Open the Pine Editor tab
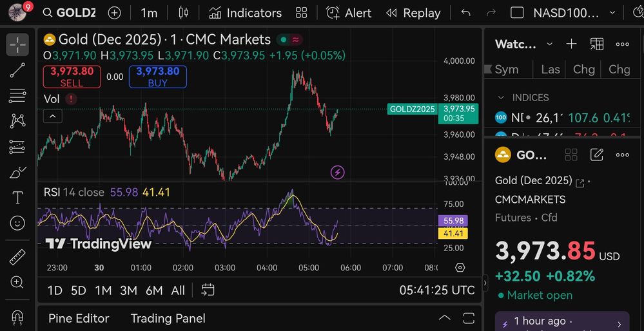 click(79, 318)
